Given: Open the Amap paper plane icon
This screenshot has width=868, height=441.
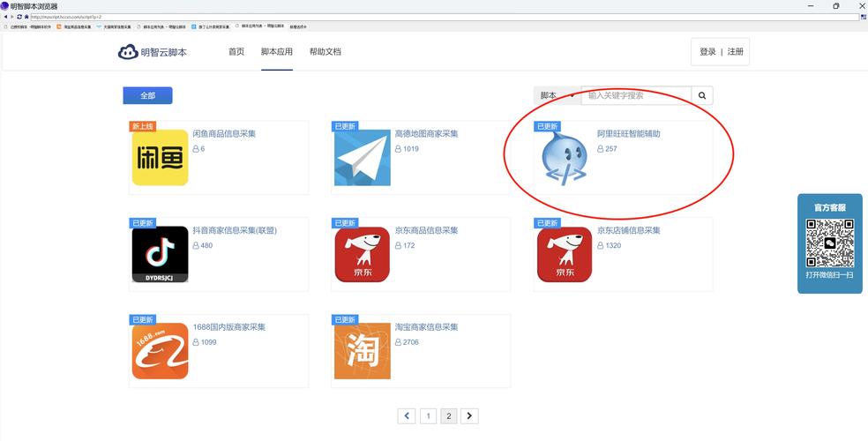Looking at the screenshot, I should tap(362, 158).
